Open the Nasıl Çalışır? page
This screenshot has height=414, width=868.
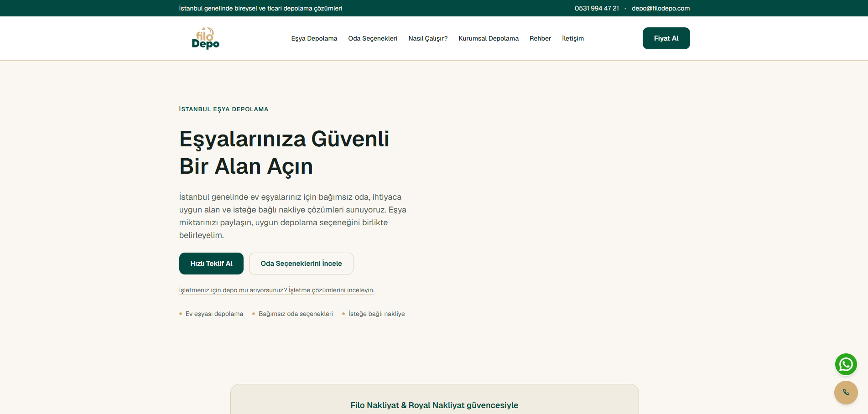[x=428, y=38]
